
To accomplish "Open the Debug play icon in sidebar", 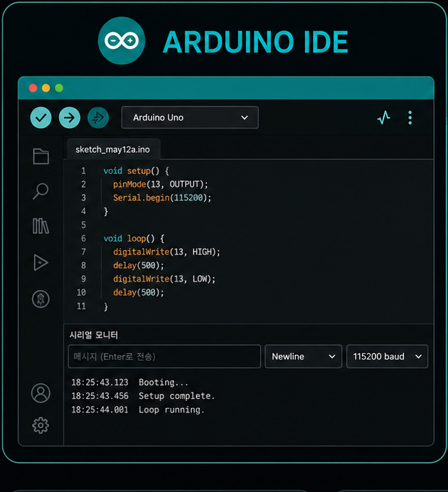I will click(x=41, y=262).
